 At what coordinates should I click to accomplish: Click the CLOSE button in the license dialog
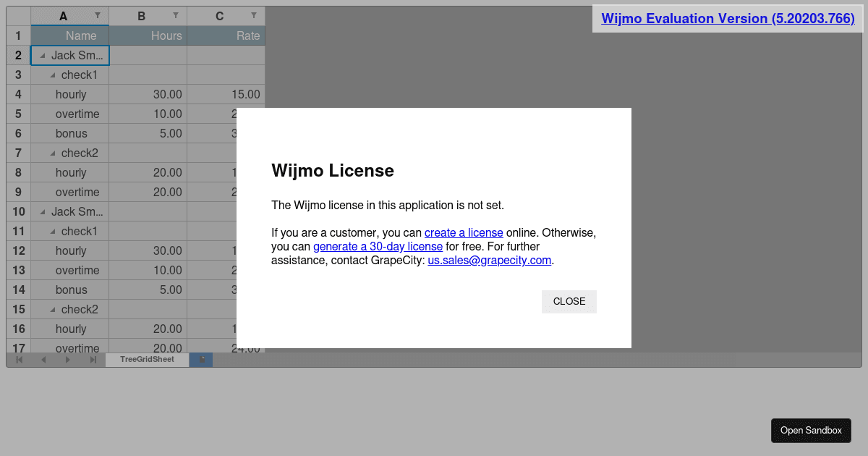569,302
